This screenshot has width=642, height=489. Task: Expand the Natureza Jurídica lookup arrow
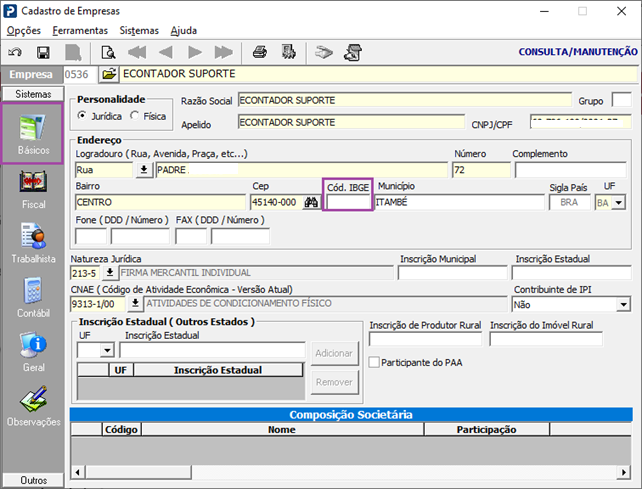(x=109, y=273)
